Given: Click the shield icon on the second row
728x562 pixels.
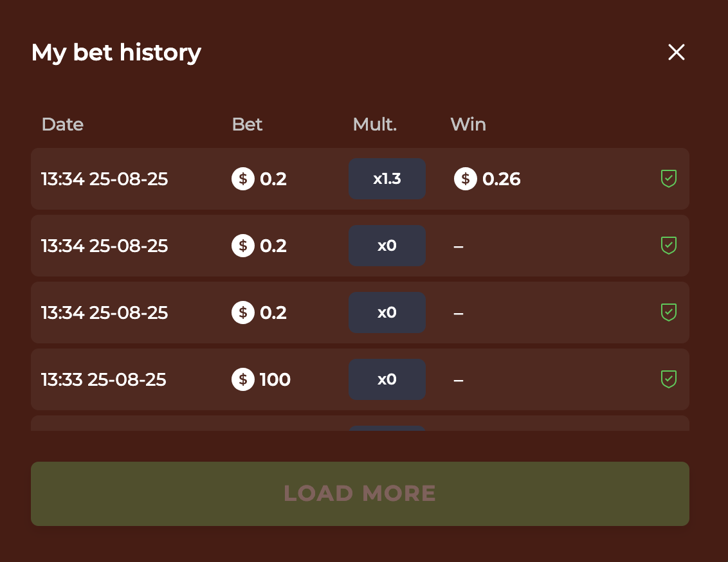Looking at the screenshot, I should pos(669,246).
